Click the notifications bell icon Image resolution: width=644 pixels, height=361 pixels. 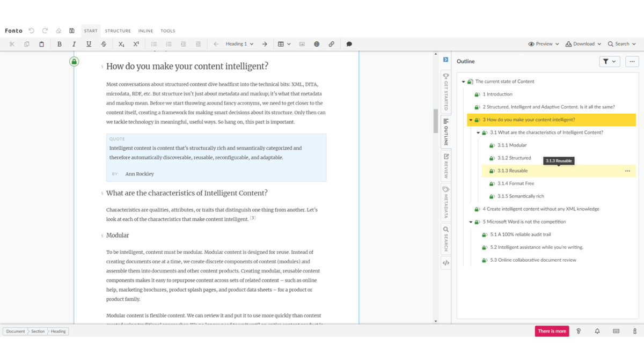(597, 331)
